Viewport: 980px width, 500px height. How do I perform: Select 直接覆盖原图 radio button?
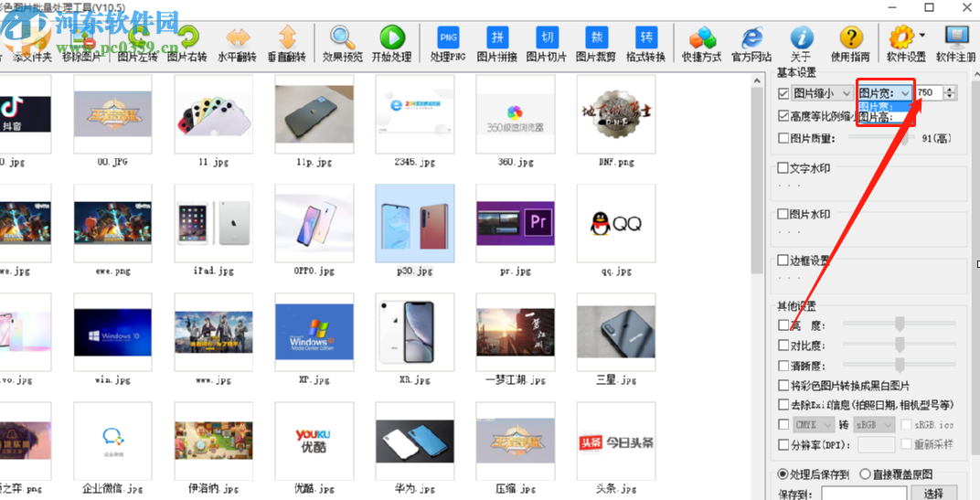tap(865, 474)
